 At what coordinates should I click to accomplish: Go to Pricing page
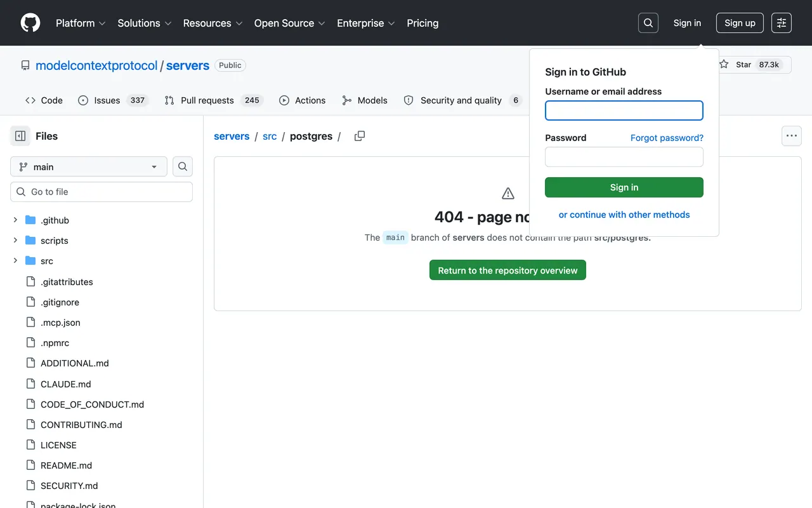tap(422, 23)
